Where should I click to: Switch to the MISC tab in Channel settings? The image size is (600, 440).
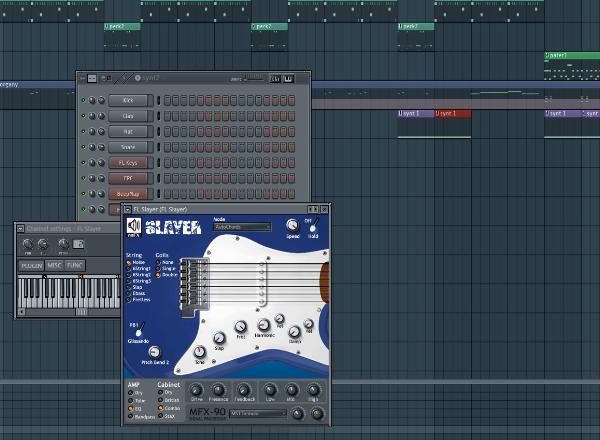55,265
